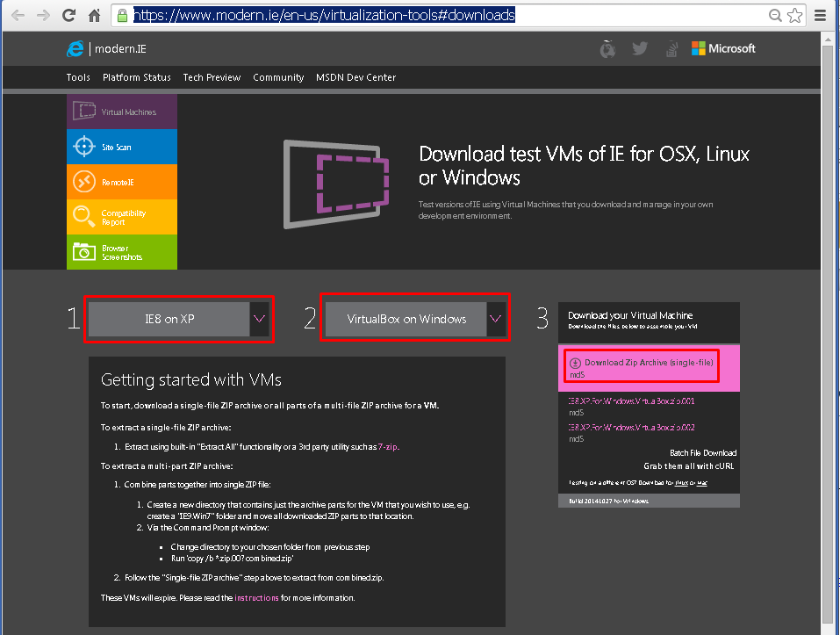The width and height of the screenshot is (840, 635).
Task: Open the instructions link about VM expiry
Action: click(256, 598)
